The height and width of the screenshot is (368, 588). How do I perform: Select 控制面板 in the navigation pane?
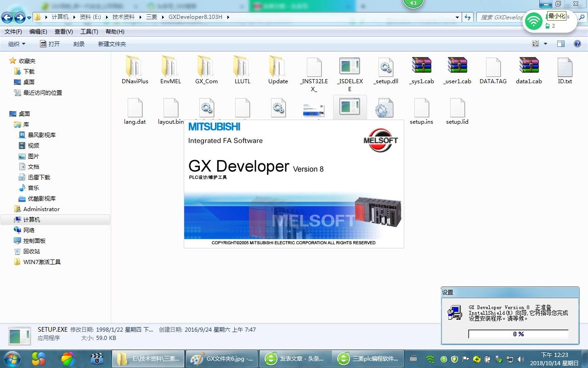point(34,241)
